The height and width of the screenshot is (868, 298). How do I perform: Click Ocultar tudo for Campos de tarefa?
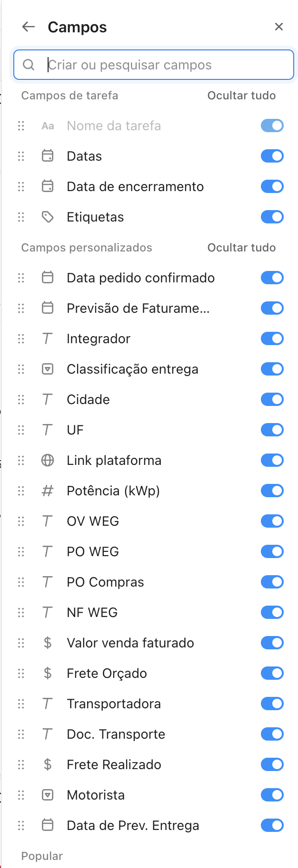(241, 96)
